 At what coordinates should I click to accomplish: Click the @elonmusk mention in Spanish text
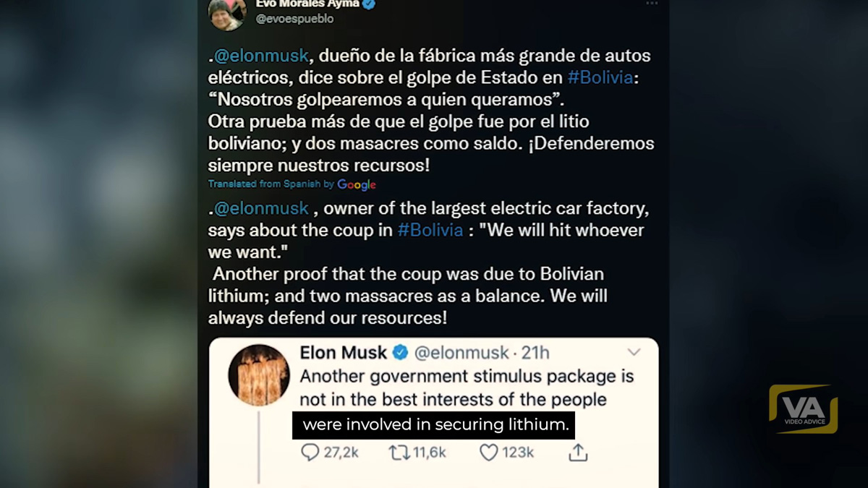pyautogui.click(x=262, y=55)
